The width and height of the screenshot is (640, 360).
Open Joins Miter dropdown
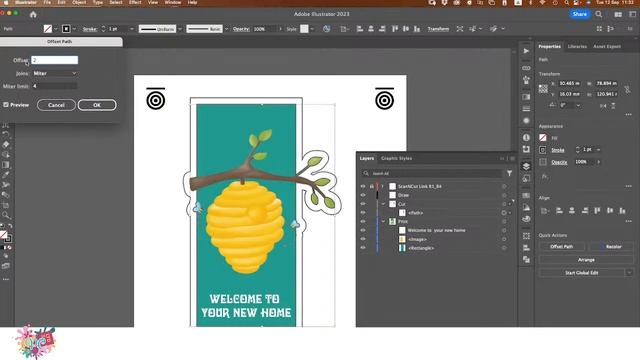pos(55,73)
